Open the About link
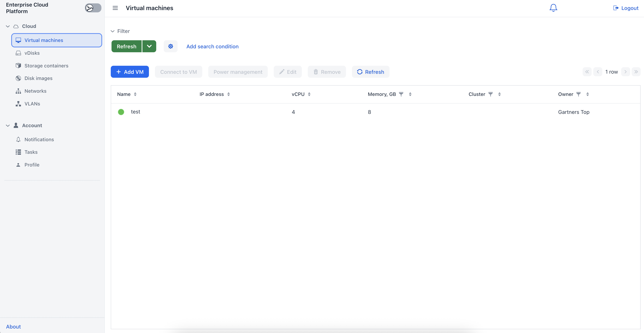 coord(13,326)
